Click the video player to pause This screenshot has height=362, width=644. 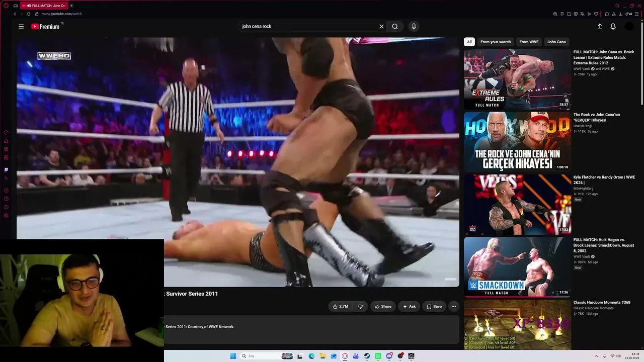coord(237,162)
